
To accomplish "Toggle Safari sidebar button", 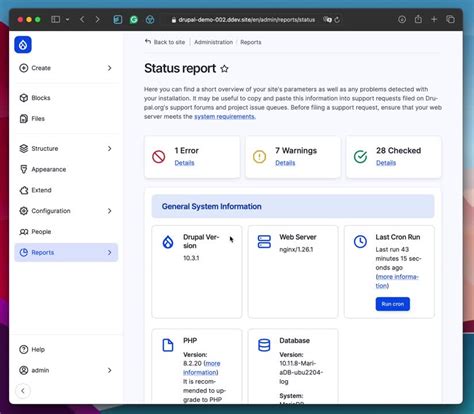I will (x=56, y=19).
